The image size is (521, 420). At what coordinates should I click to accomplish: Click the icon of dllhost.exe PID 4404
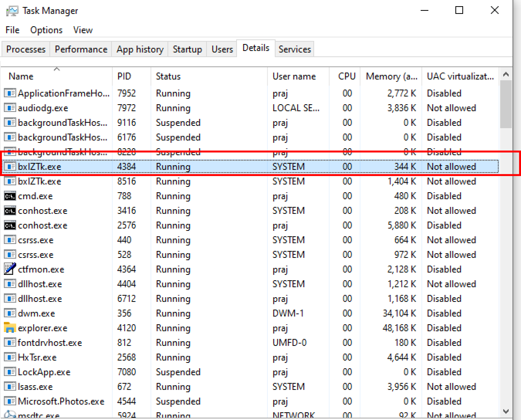10,284
